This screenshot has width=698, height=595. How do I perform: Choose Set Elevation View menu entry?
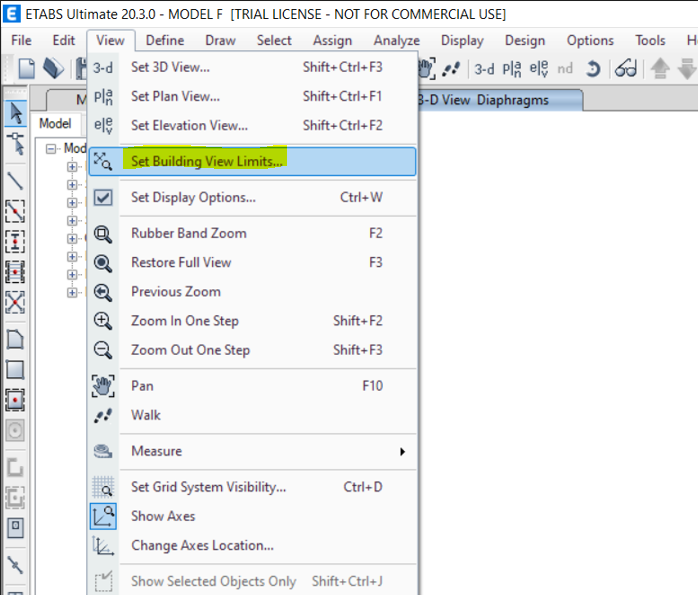tap(252, 125)
